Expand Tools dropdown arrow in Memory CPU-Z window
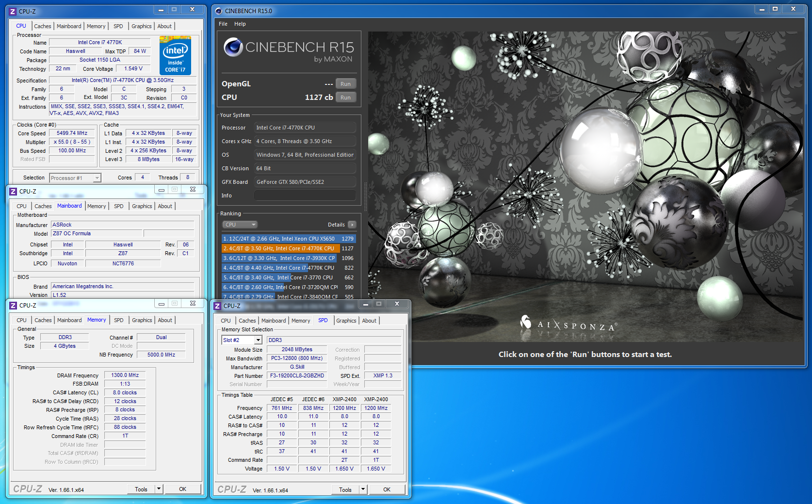This screenshot has height=504, width=812. coord(159,489)
